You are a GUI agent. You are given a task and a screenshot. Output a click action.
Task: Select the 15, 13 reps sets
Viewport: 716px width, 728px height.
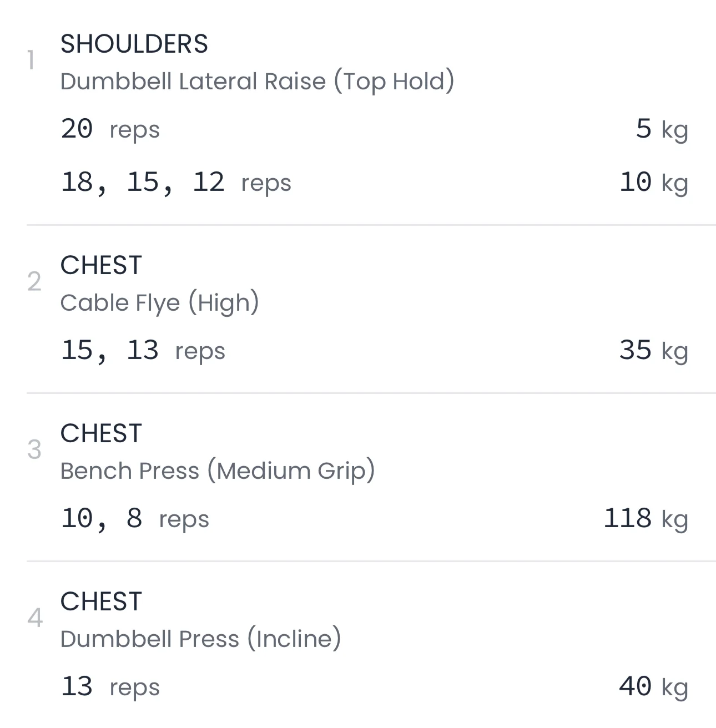click(143, 351)
